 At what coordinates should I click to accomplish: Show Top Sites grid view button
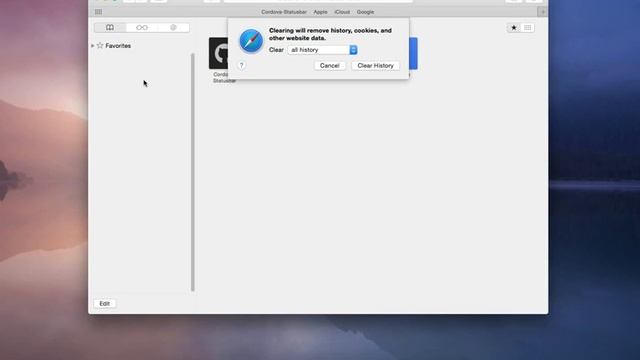(x=527, y=27)
